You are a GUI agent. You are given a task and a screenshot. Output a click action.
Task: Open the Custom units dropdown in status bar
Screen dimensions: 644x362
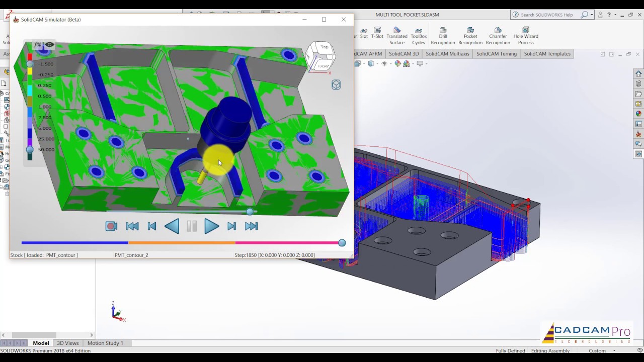click(x=615, y=350)
